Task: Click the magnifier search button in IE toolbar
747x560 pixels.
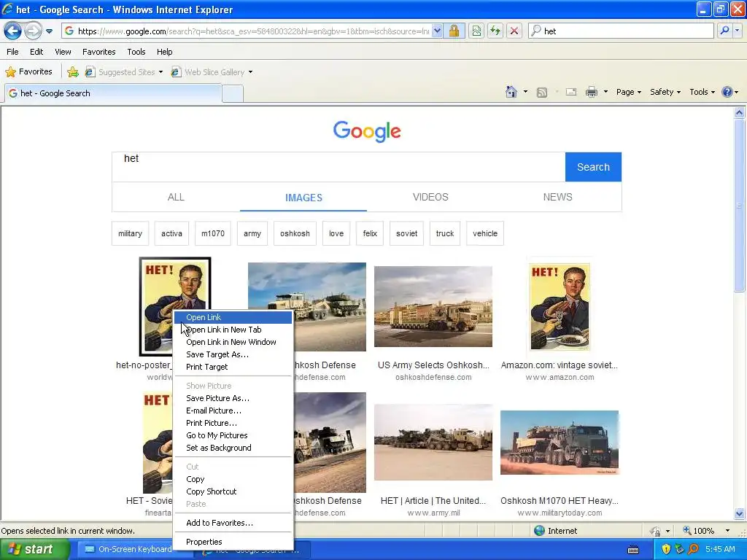Action: pyautogui.click(x=724, y=31)
